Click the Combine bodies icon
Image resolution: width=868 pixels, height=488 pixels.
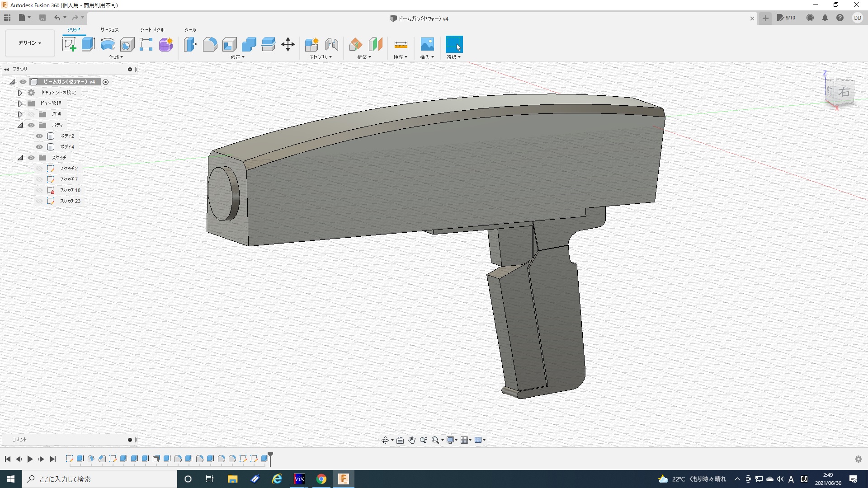click(x=249, y=44)
